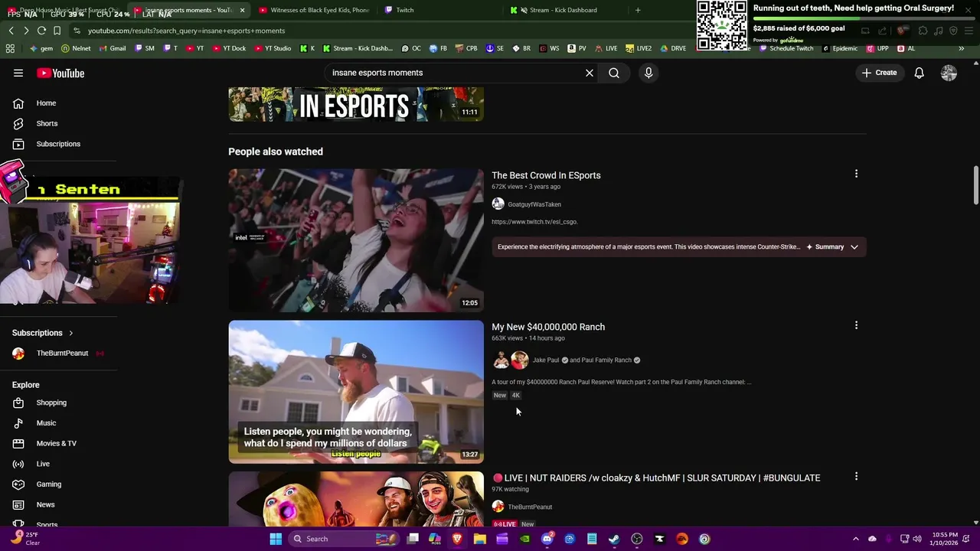The image size is (980, 551).
Task: Open the Schedule Twitch bookmark
Action: pyautogui.click(x=786, y=48)
